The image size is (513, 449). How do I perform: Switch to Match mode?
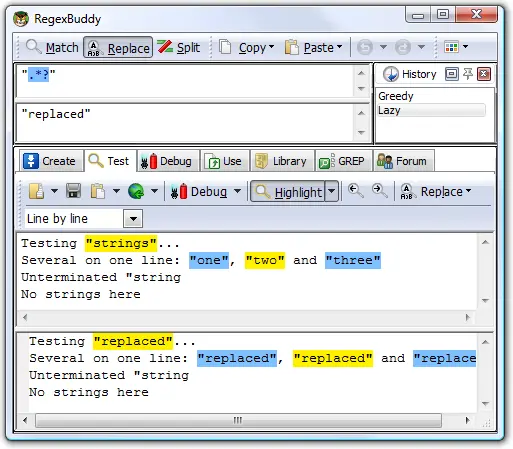click(x=52, y=47)
